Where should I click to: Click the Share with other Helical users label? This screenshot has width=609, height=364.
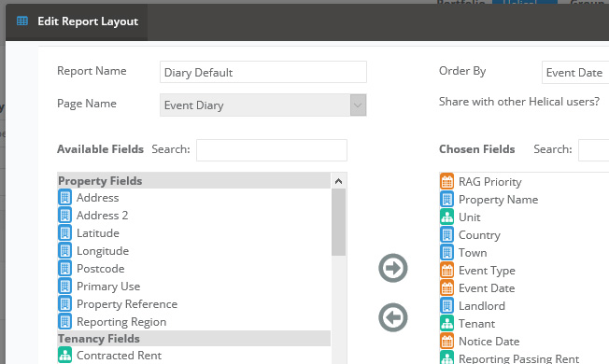tap(519, 102)
